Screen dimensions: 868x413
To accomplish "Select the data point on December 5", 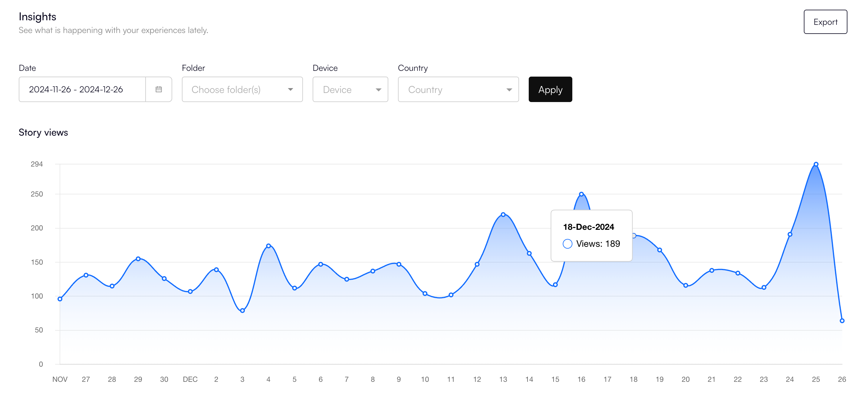I will coord(294,288).
